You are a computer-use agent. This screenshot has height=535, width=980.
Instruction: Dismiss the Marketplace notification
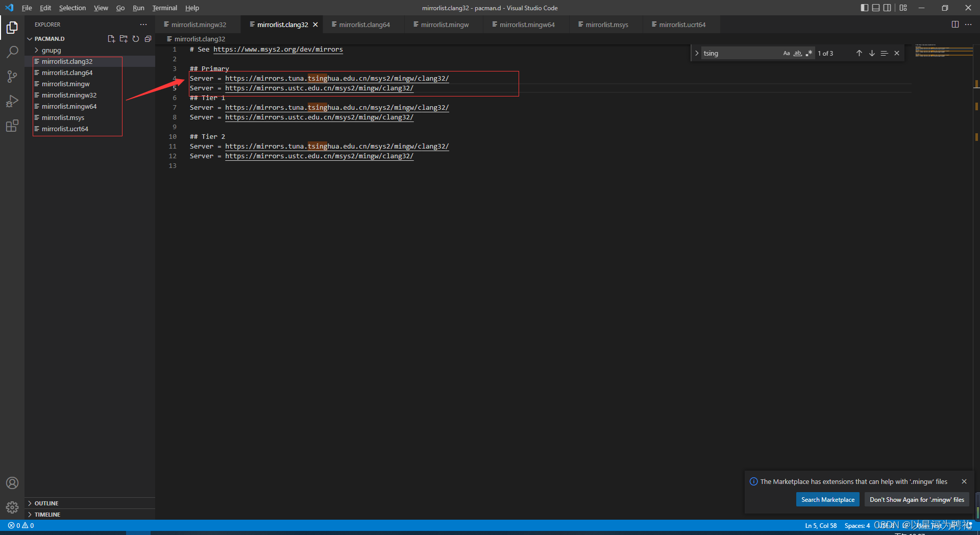[964, 481]
